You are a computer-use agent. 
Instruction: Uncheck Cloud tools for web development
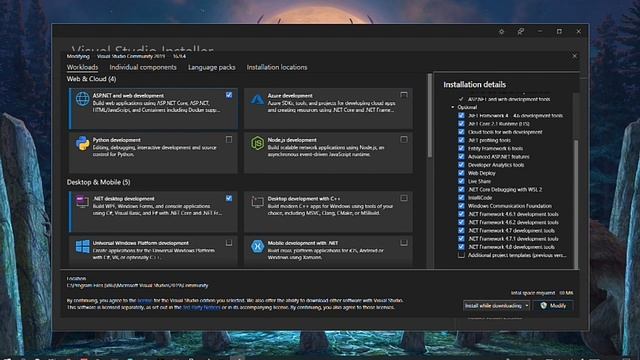[x=461, y=132]
